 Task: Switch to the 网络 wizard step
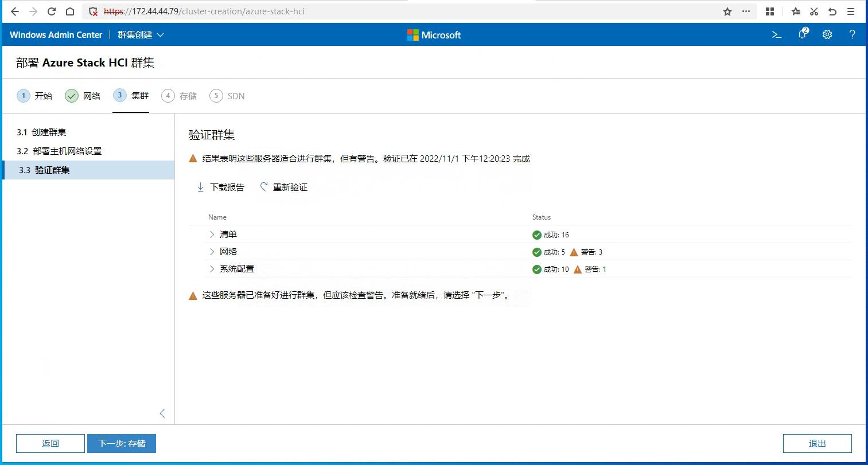coord(83,96)
